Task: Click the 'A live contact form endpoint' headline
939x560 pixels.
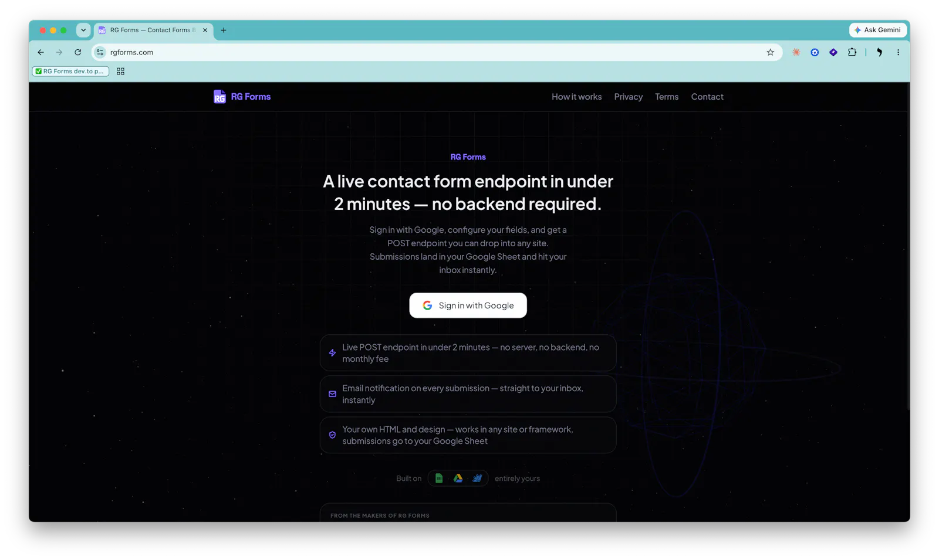Action: (468, 192)
